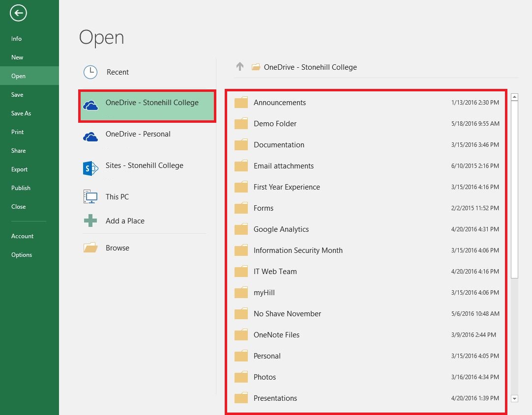This screenshot has width=532, height=415.
Task: Open the Share page
Action: point(30,150)
